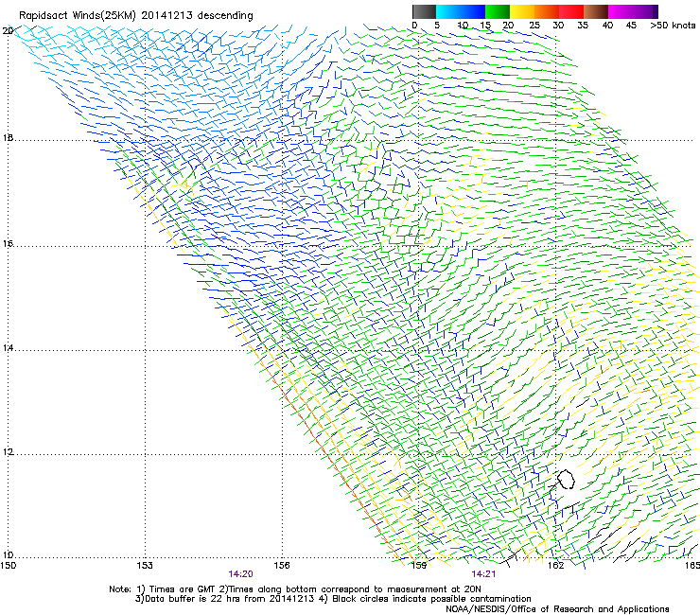The height and width of the screenshot is (615, 700).
Task: Click the legend number '40'
Action: [x=607, y=26]
